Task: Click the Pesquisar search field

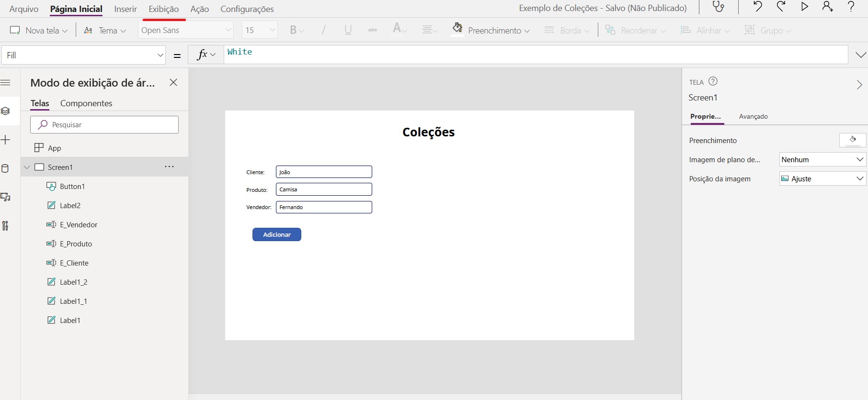Action: coord(104,124)
